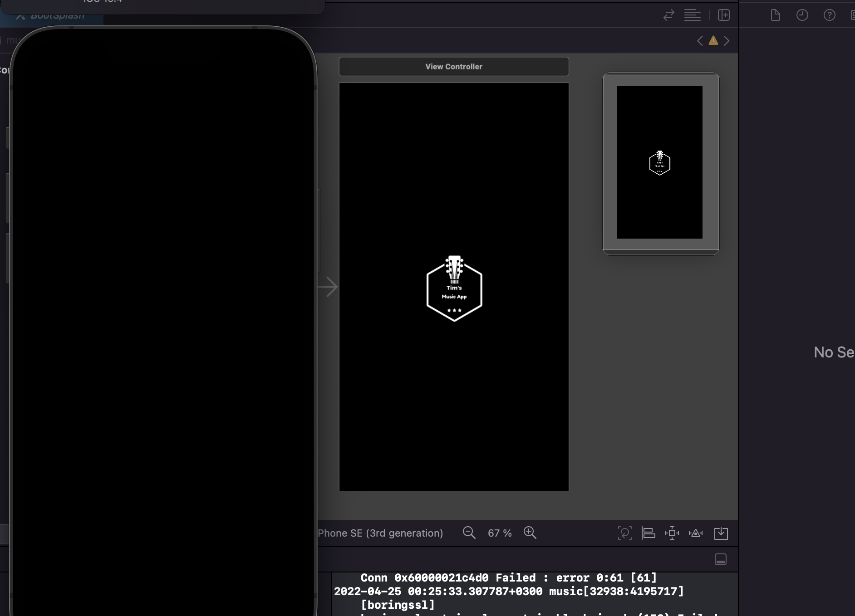
Task: Open the Add New Constraints tool
Action: coord(672,533)
